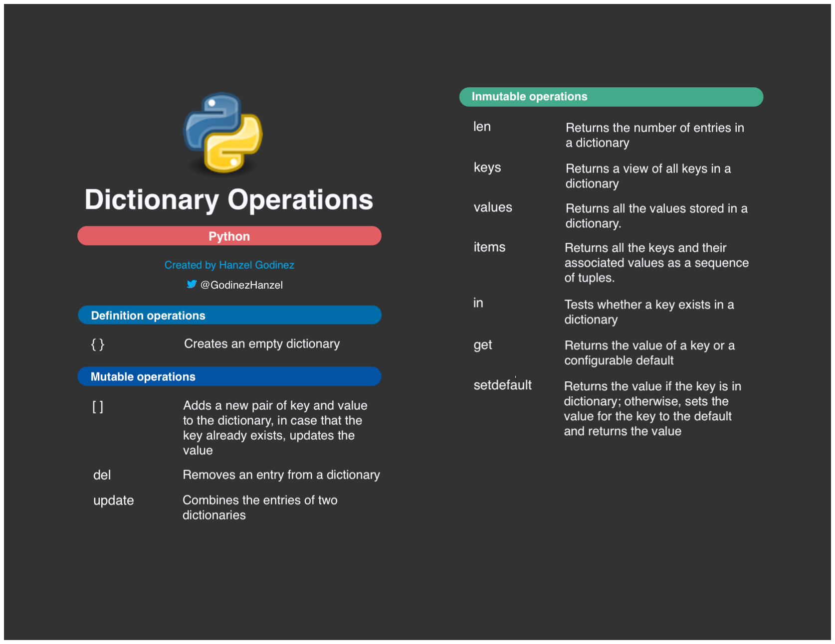The width and height of the screenshot is (835, 644).
Task: Toggle the update operation entry
Action: (113, 500)
